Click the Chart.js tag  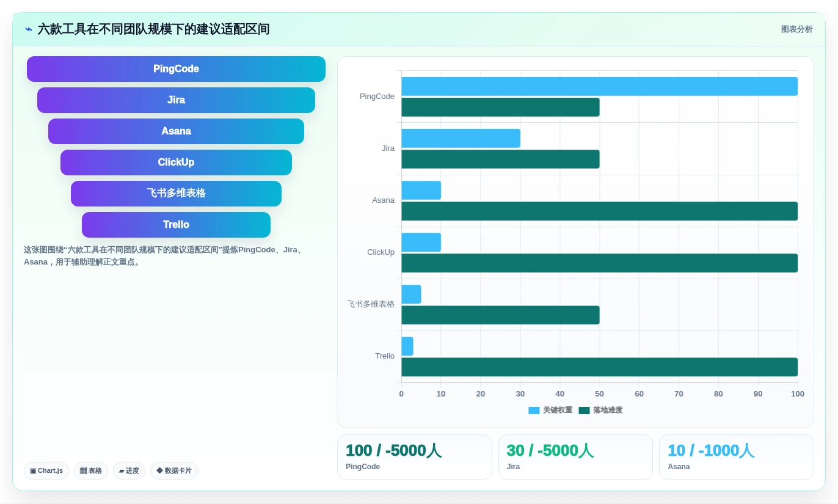46,470
